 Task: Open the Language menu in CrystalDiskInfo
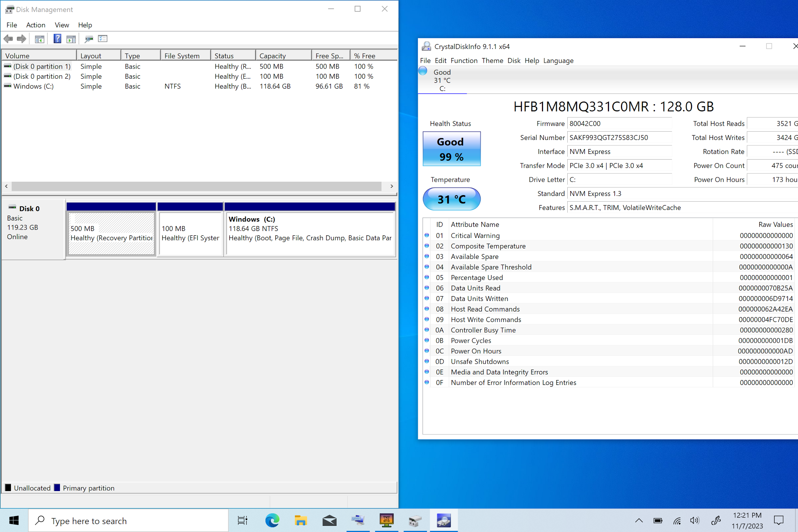click(558, 61)
